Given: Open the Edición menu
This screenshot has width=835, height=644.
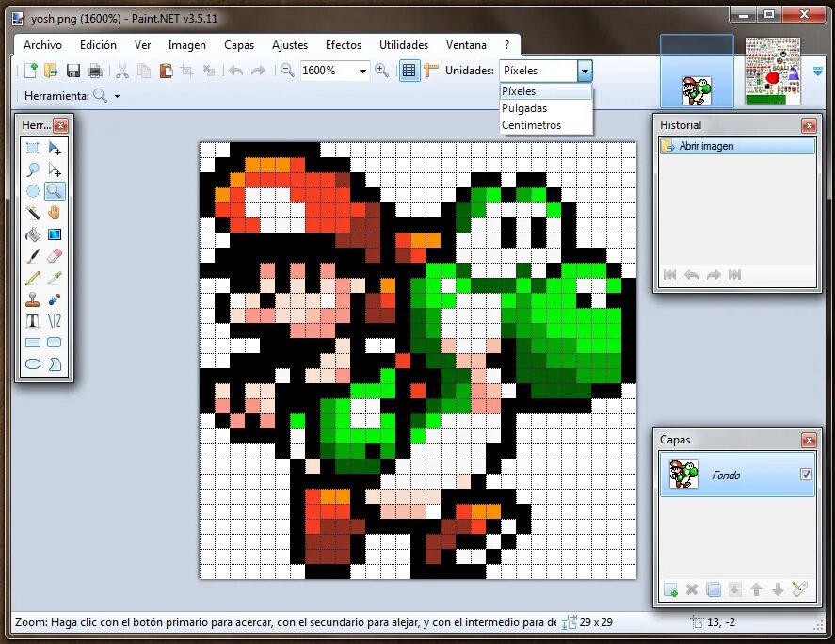Looking at the screenshot, I should (98, 45).
